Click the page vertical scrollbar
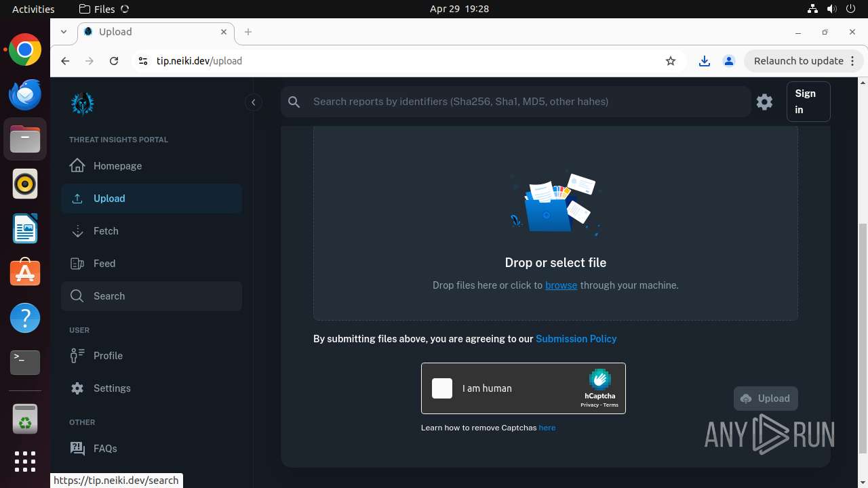This screenshot has height=488, width=868. [x=863, y=339]
